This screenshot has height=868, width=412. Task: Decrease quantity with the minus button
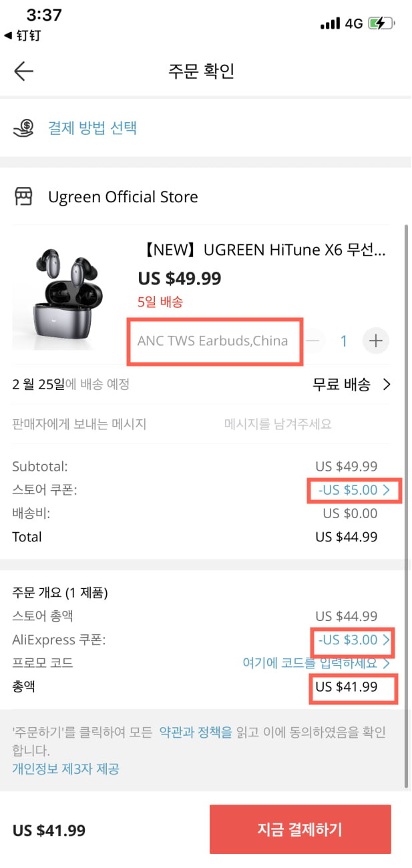[314, 341]
